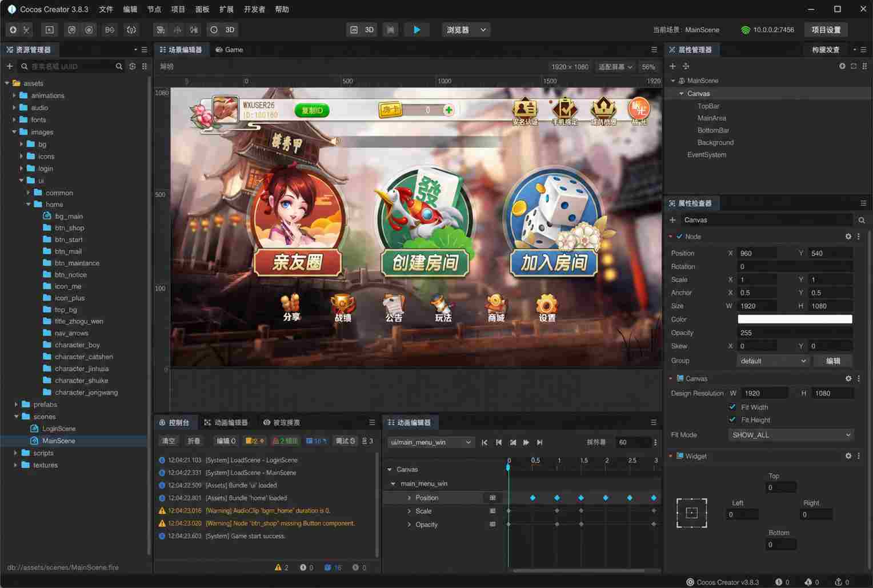The image size is (873, 588).
Task: Click the Opacity value field
Action: pos(795,333)
